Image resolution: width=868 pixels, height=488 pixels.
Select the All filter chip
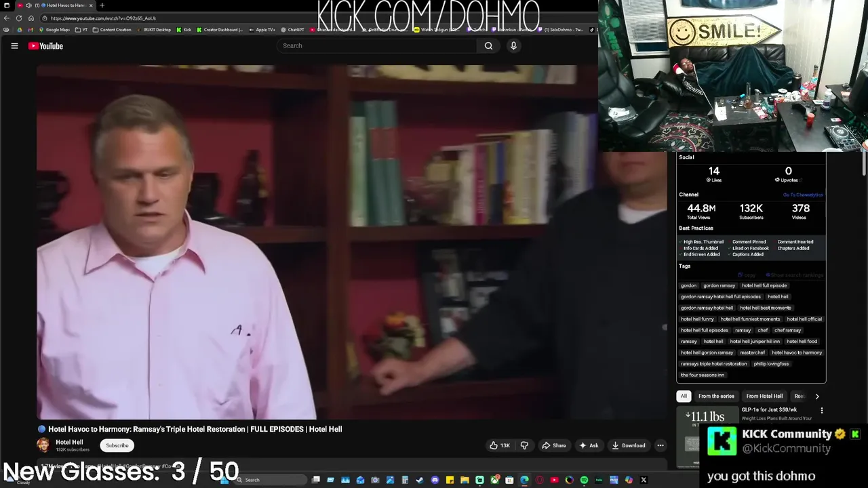[684, 396]
